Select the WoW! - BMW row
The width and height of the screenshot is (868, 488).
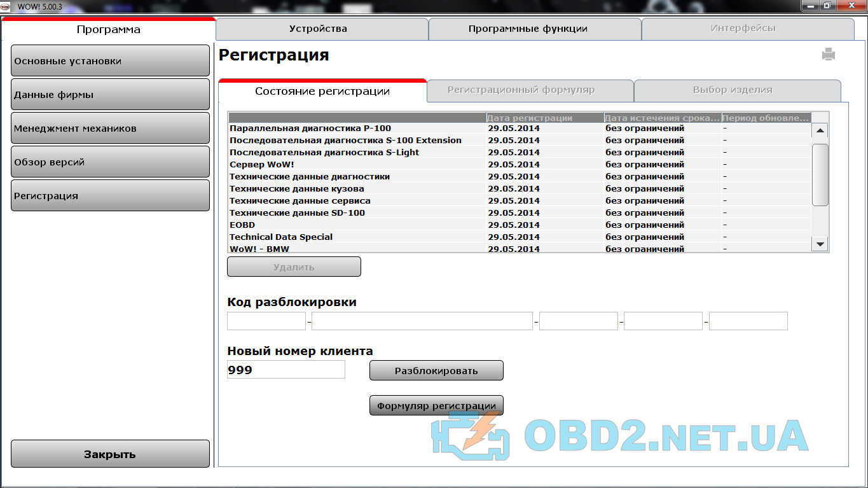(520, 248)
